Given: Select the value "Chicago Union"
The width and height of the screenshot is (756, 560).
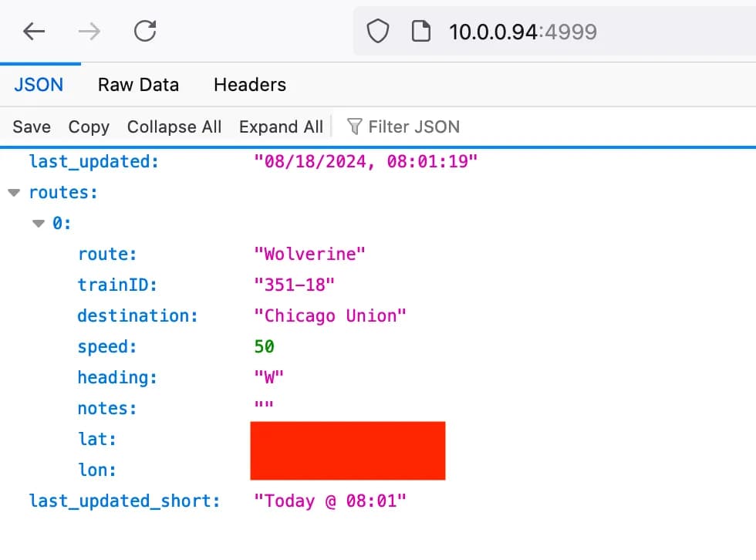Looking at the screenshot, I should click(330, 316).
